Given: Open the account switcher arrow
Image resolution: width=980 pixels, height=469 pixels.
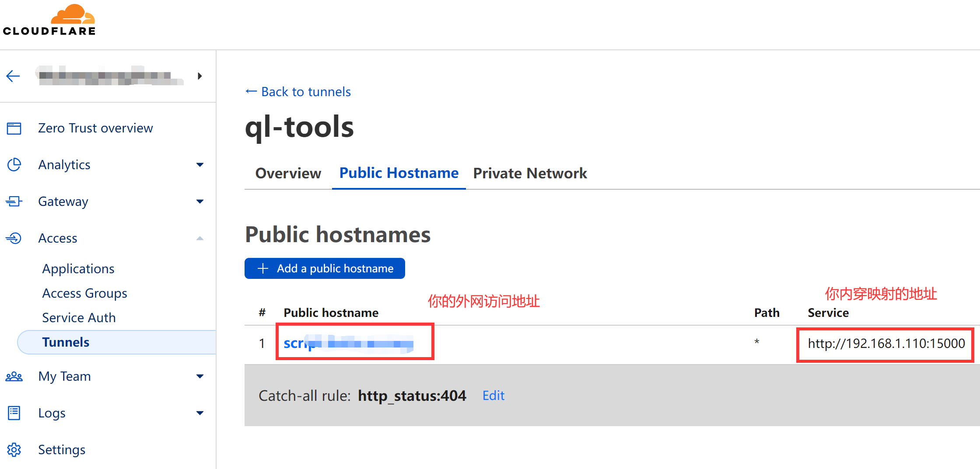Looking at the screenshot, I should (x=200, y=76).
